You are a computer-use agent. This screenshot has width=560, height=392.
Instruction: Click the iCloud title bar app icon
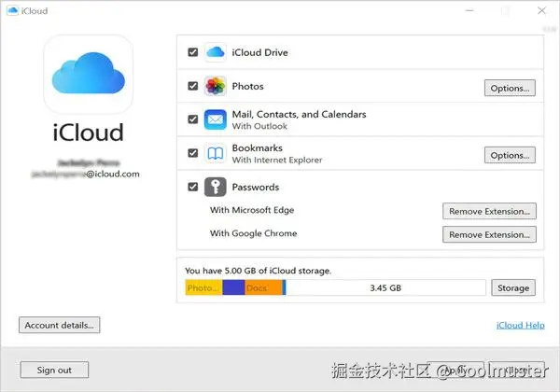[x=12, y=10]
